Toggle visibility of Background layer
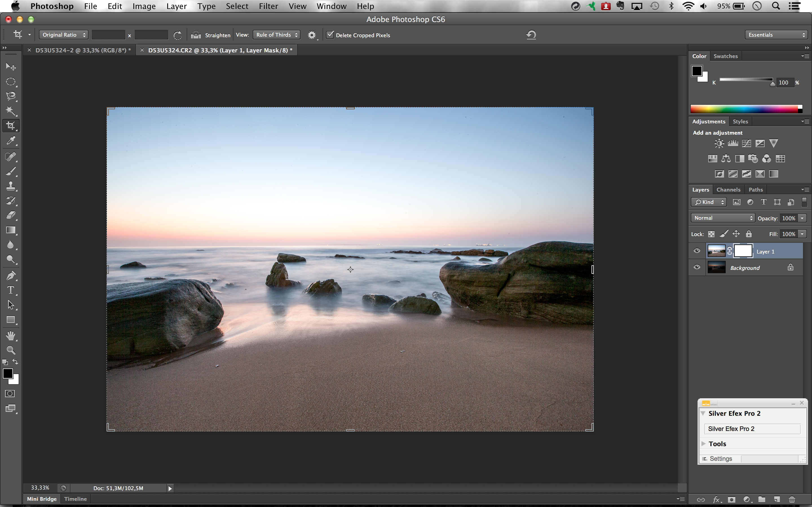 [x=697, y=268]
